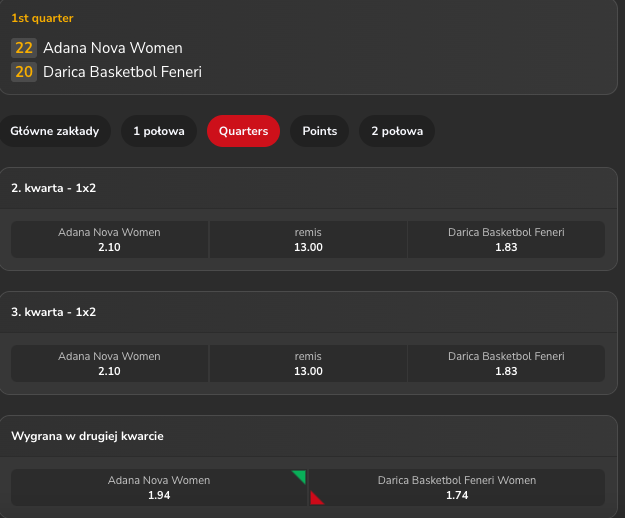
Task: Click the green odds-up triangle indicator
Action: 300,476
